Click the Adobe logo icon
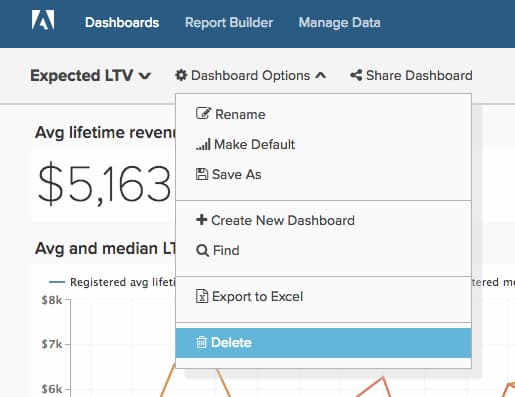Screen dimensions: 515x397 pyautogui.click(x=43, y=20)
